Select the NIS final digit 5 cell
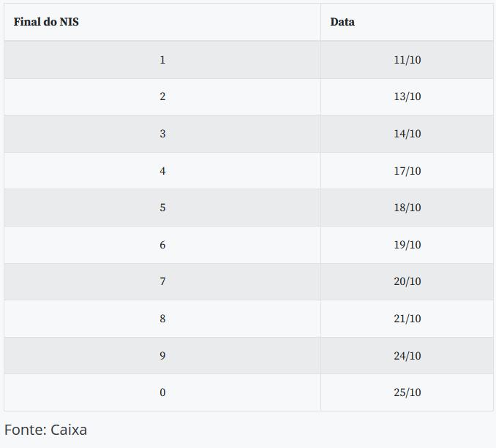 tap(162, 208)
